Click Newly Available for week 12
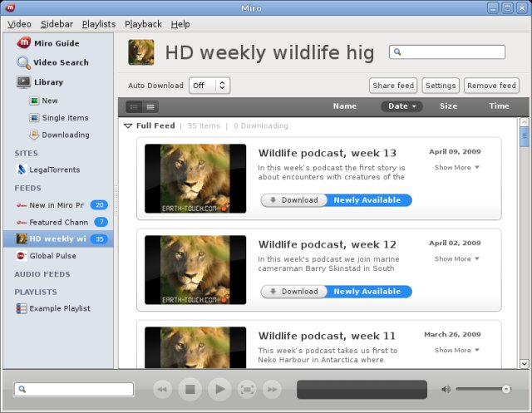The width and height of the screenshot is (532, 413). [369, 292]
